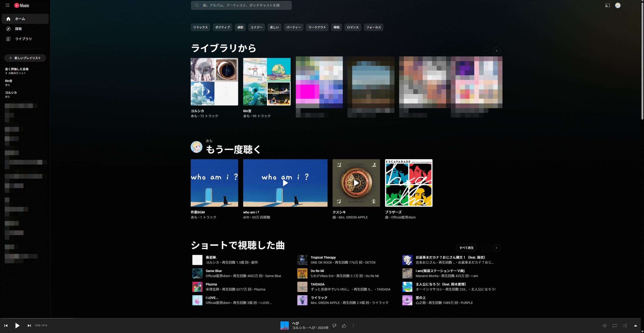This screenshot has height=333, width=644.
Task: Click the playback progress bar
Action: 320,318
